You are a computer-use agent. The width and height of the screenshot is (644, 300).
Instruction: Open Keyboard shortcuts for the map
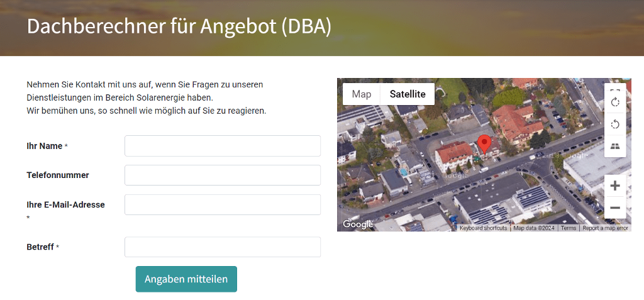pos(483,228)
